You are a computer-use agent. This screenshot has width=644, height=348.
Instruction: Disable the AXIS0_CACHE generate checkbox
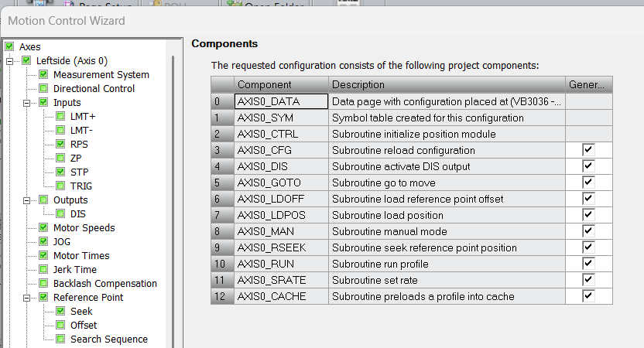pos(588,296)
